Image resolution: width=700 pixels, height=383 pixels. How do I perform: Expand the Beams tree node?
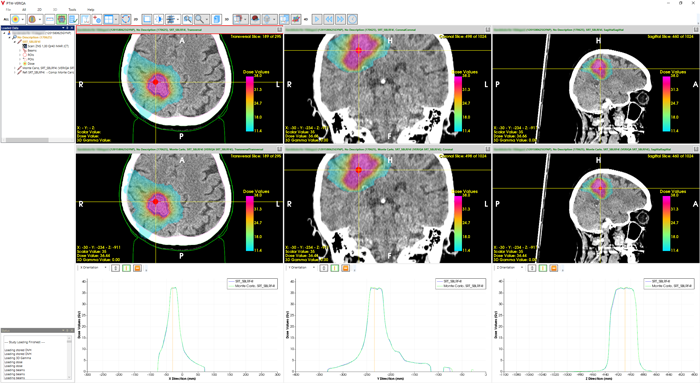20,50
